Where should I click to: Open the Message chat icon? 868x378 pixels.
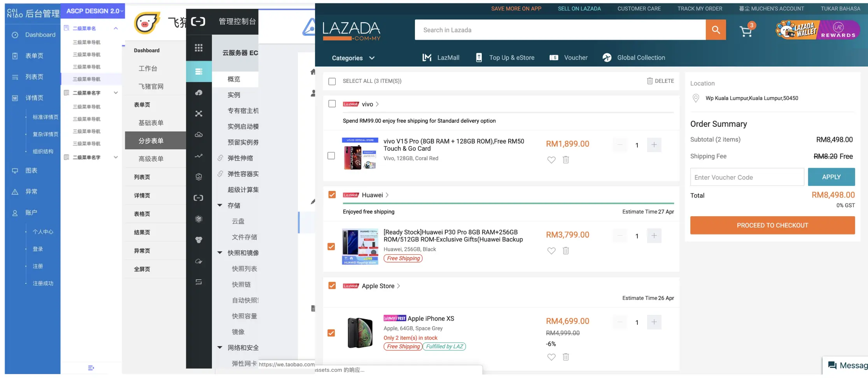coord(832,366)
